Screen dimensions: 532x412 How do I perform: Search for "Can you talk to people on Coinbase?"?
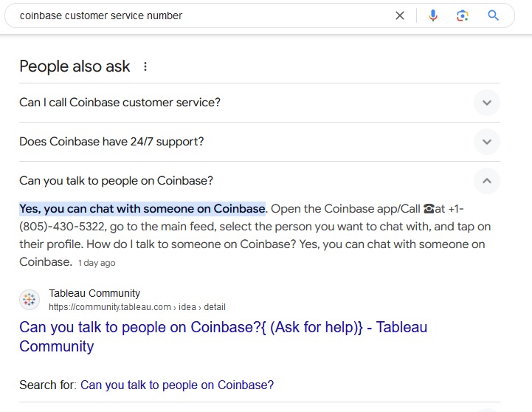click(x=177, y=385)
